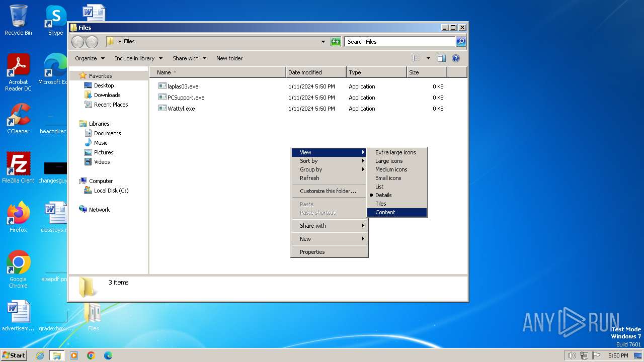Screen dimensions: 644x362
Task: Choose Large icons view
Action: [x=397, y=161]
